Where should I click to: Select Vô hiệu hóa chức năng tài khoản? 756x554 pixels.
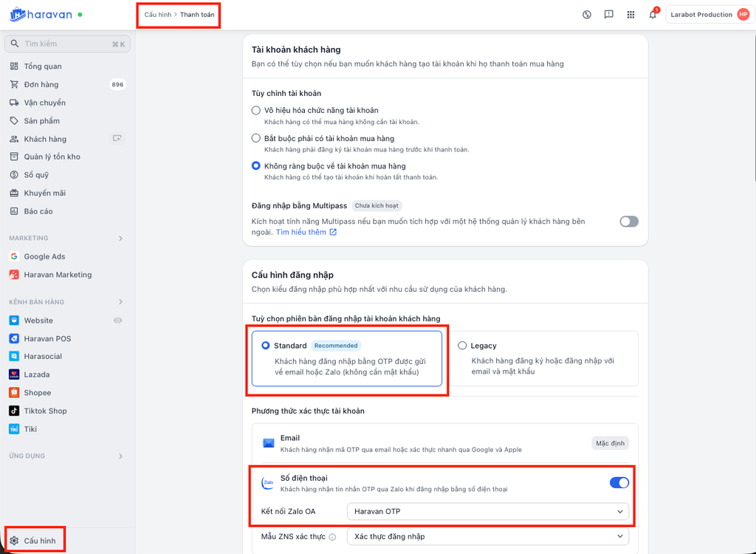tap(256, 111)
